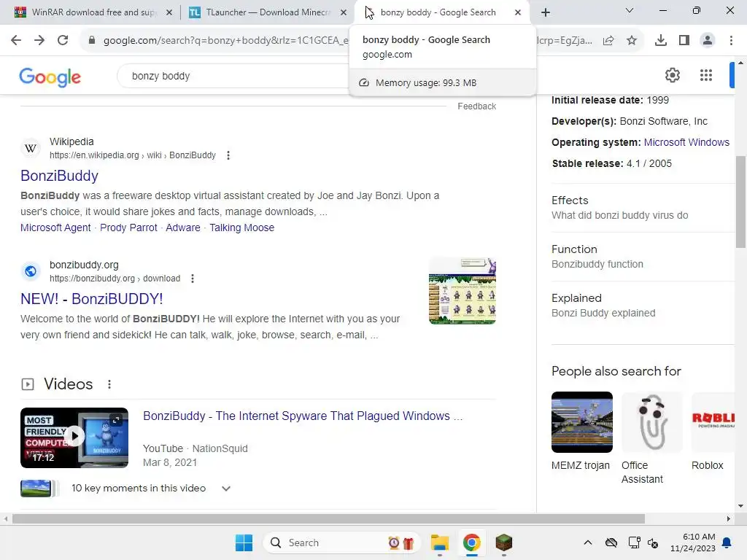Click the Wikipedia URL breadcrumb text
Viewport: 747px width, 560px height.
click(x=133, y=155)
